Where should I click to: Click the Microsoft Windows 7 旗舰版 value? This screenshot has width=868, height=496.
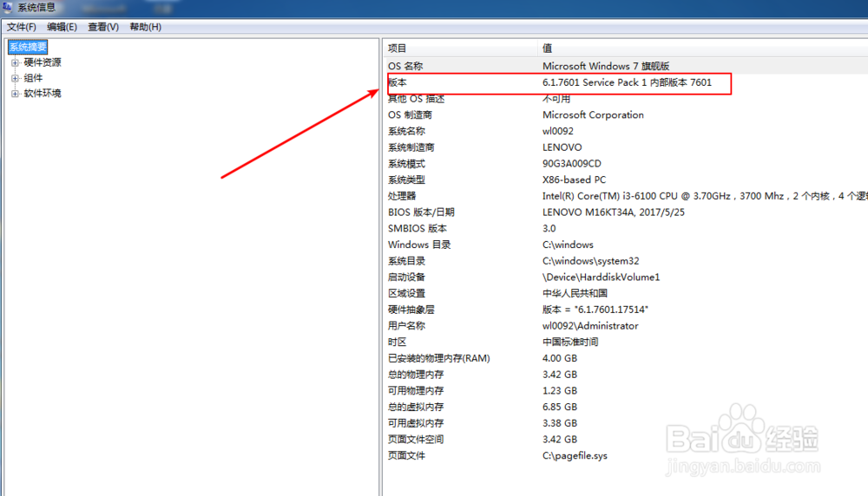point(606,66)
